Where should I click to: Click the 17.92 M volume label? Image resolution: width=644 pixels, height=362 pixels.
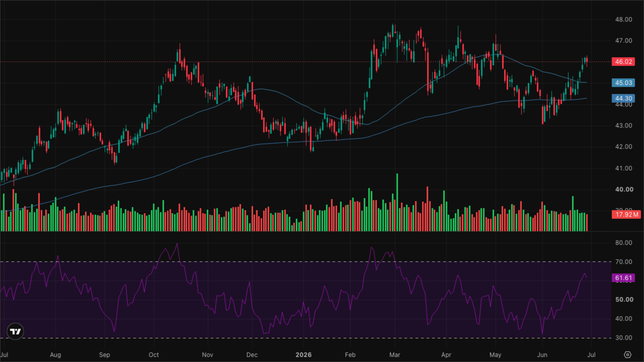click(626, 214)
